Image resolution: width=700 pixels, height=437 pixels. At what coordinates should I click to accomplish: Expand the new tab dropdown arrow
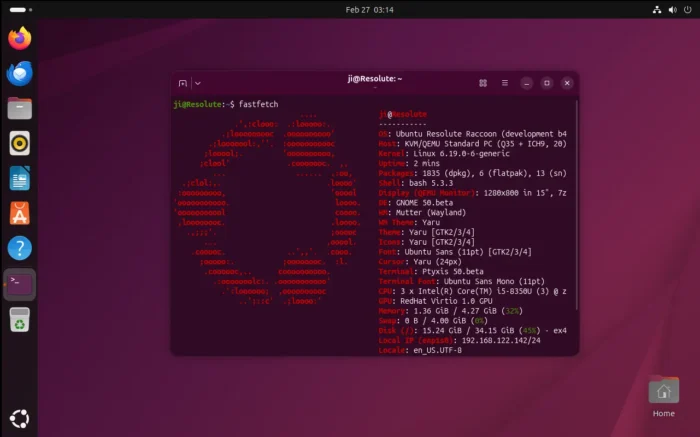pyautogui.click(x=197, y=83)
